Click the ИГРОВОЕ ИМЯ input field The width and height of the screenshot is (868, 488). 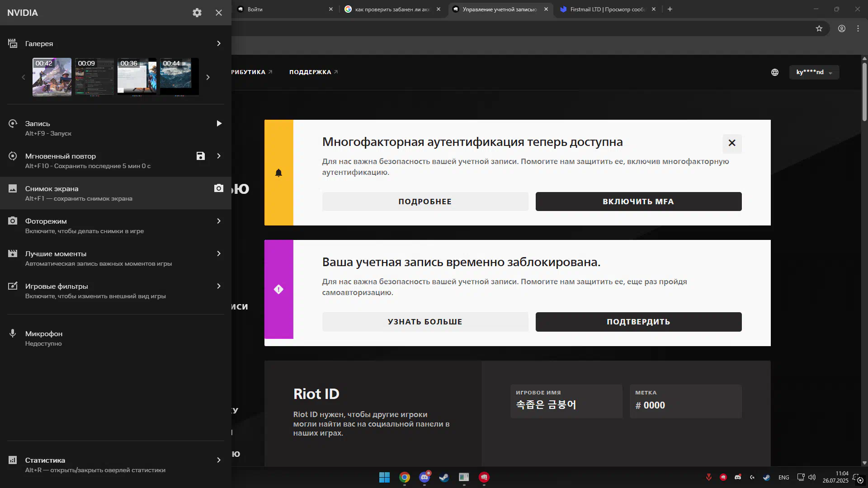click(566, 401)
